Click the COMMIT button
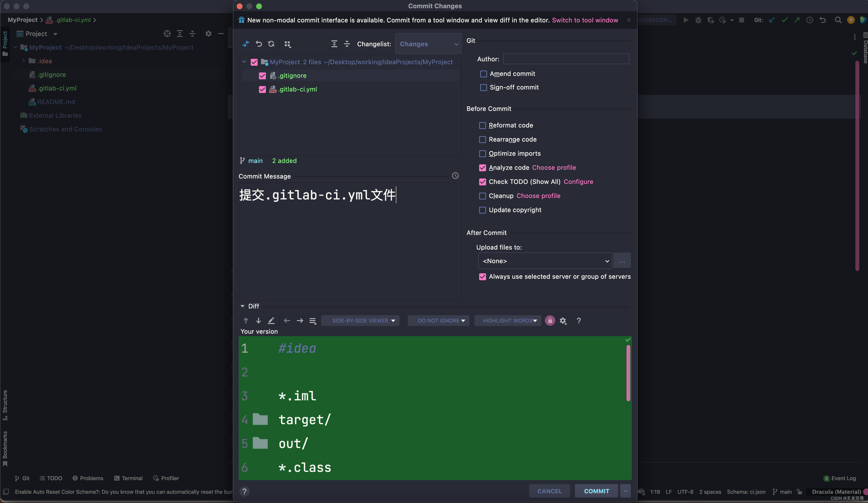The height and width of the screenshot is (503, 868). [x=596, y=491]
